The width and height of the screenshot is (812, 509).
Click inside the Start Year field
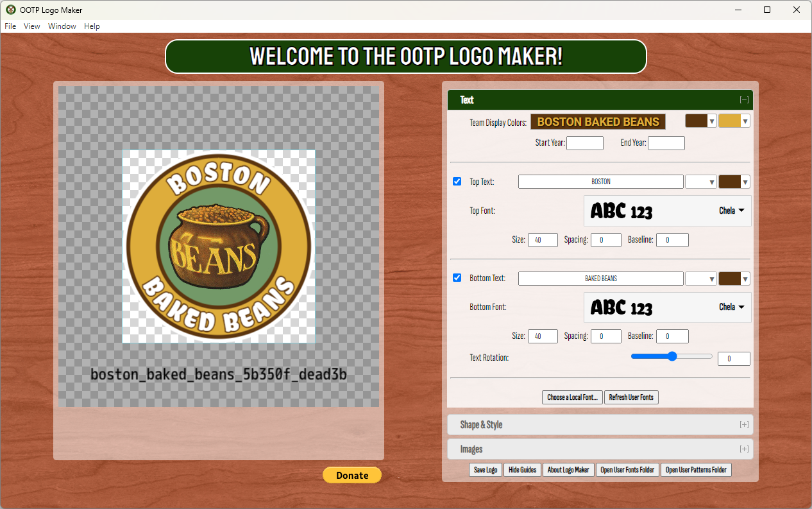pos(584,142)
